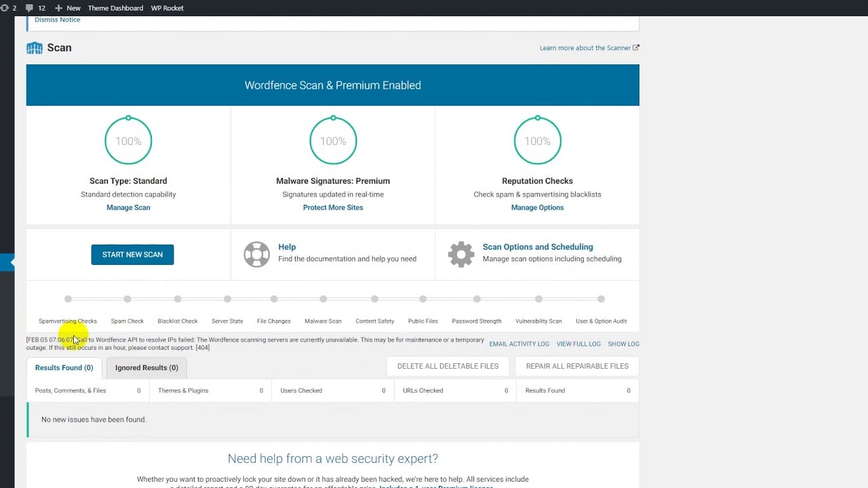
Task: Click the Wordfence logo beside Scan heading
Action: [x=34, y=48]
